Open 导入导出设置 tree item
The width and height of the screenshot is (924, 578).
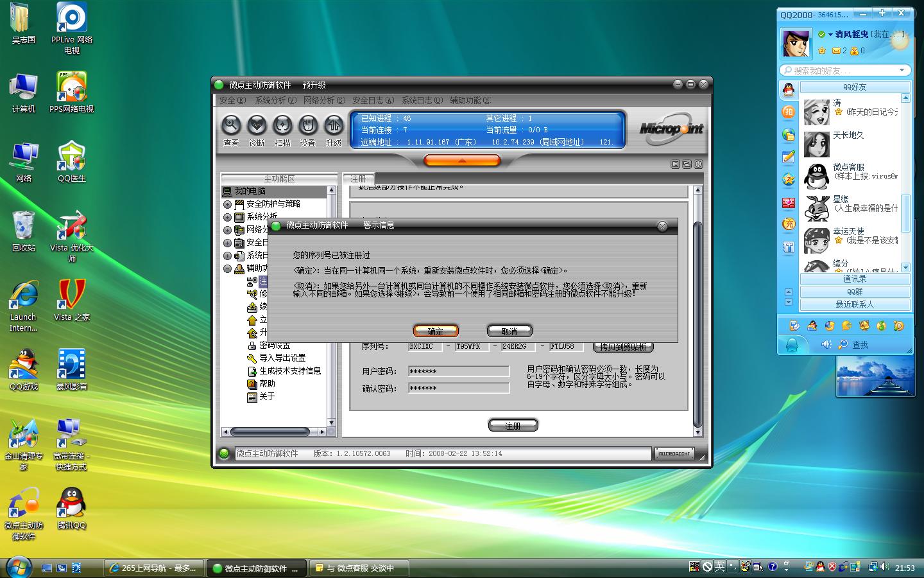click(282, 358)
